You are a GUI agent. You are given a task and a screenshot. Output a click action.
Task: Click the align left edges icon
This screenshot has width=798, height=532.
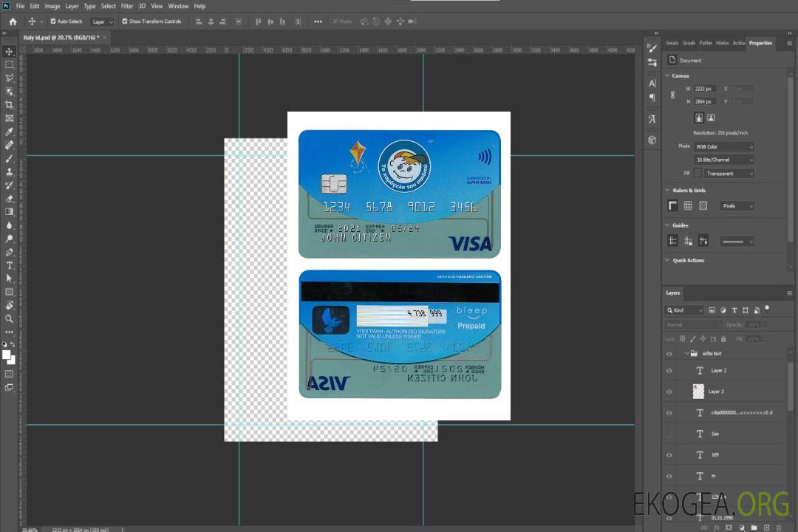pyautogui.click(x=199, y=21)
